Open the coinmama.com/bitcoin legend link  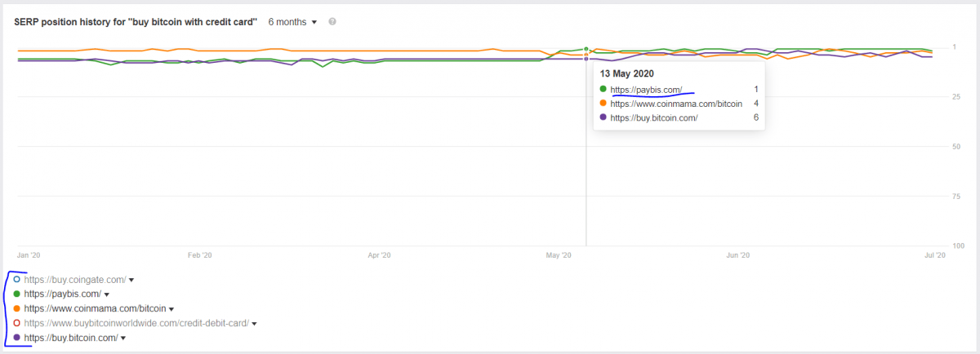point(96,308)
